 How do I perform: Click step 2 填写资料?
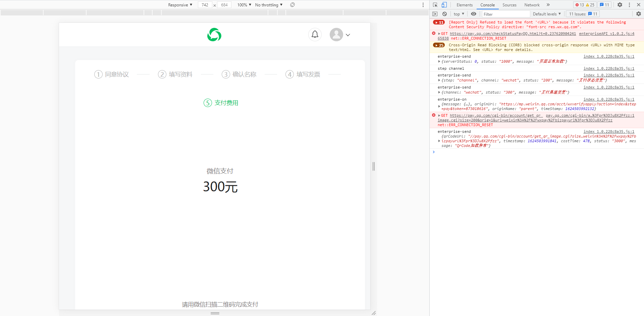point(175,74)
